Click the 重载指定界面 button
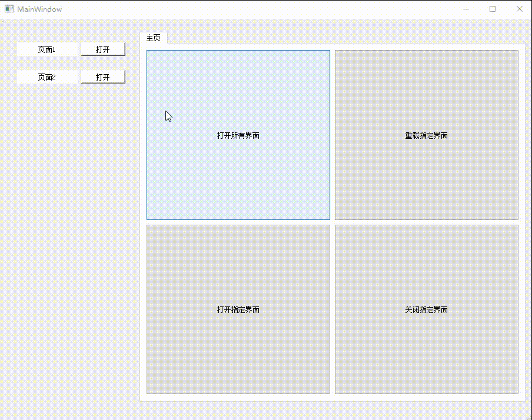This screenshot has height=420, width=532. point(427,135)
